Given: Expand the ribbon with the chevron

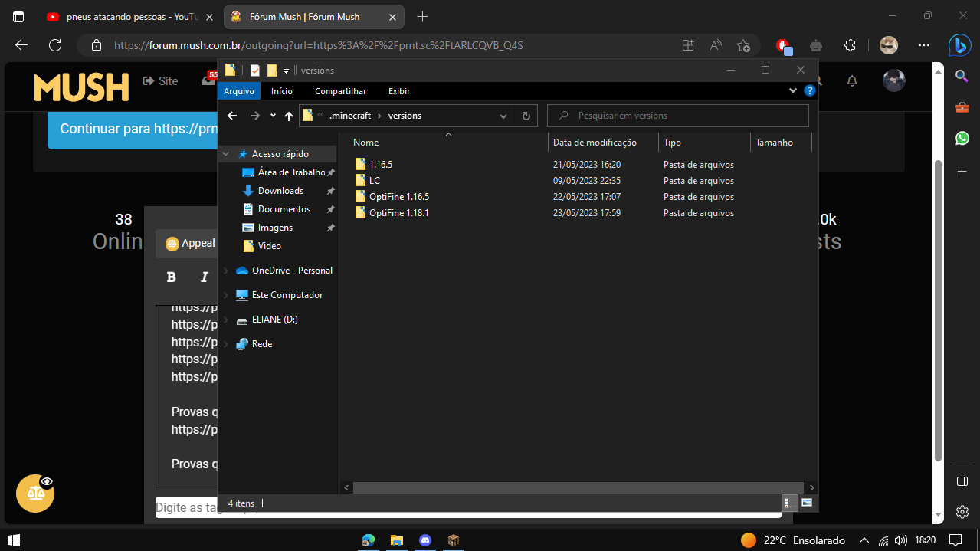Looking at the screenshot, I should pos(793,90).
